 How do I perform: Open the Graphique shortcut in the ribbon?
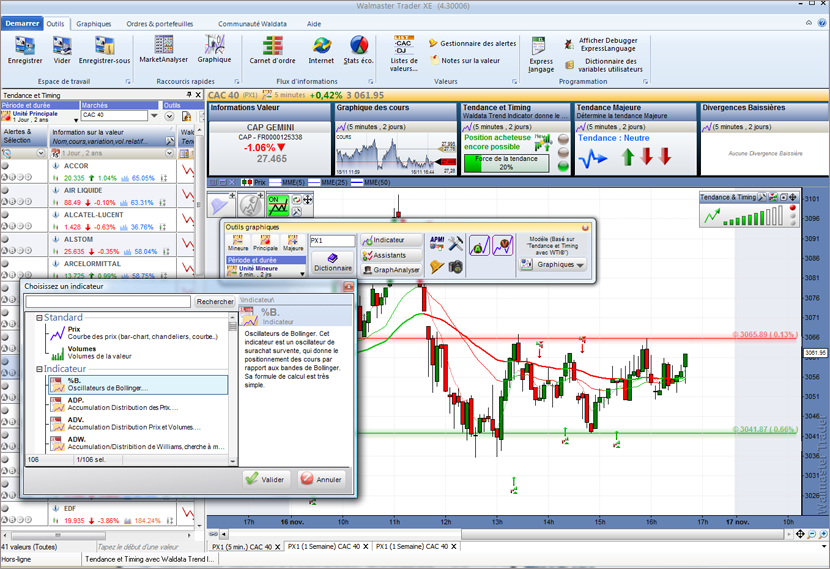pyautogui.click(x=214, y=49)
